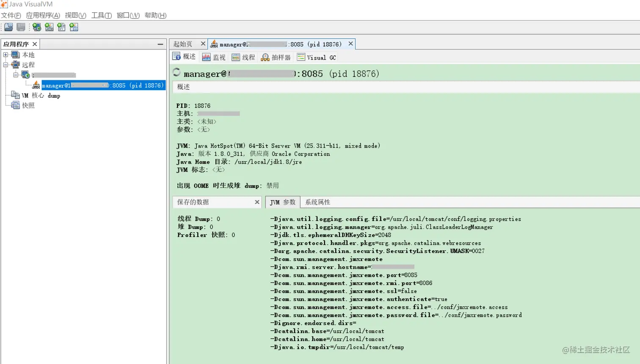The height and width of the screenshot is (364, 640).
Task: Click the jmxremote.password.file argument line
Action: pos(396,315)
